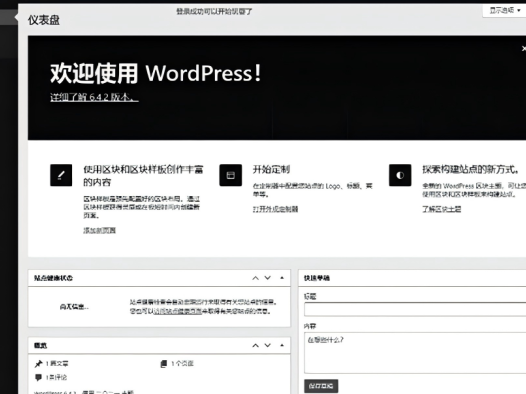
Task: Click the 快速草稿 widget title
Action: click(317, 278)
